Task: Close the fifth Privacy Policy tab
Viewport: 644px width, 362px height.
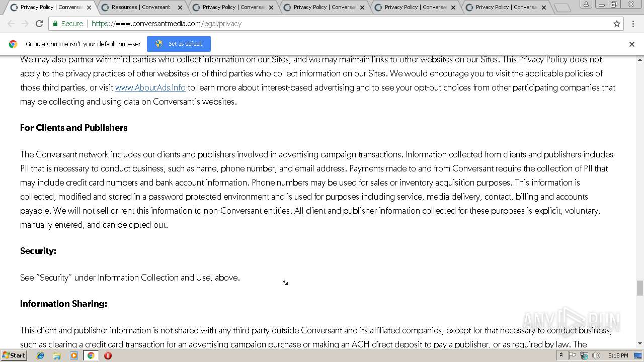Action: click(453, 8)
